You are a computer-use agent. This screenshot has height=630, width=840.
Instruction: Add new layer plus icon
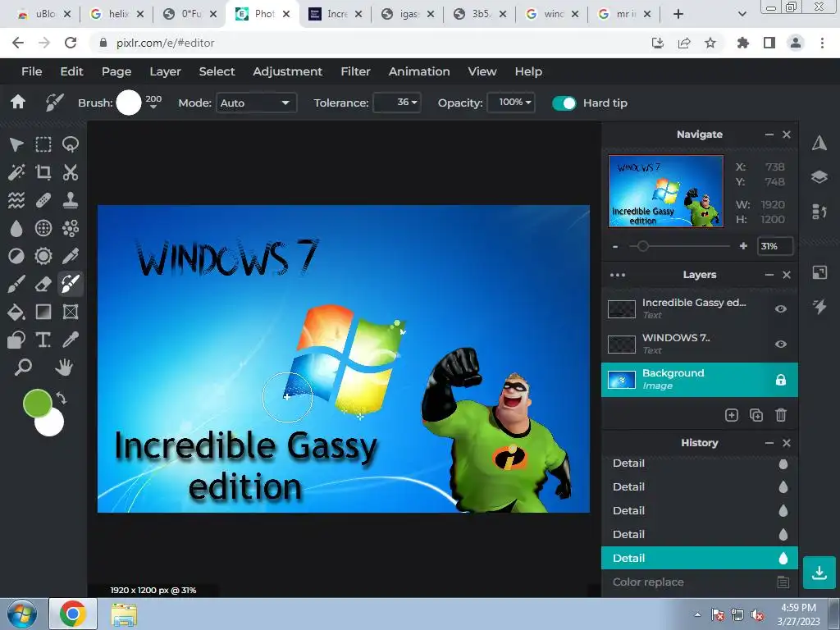731,415
